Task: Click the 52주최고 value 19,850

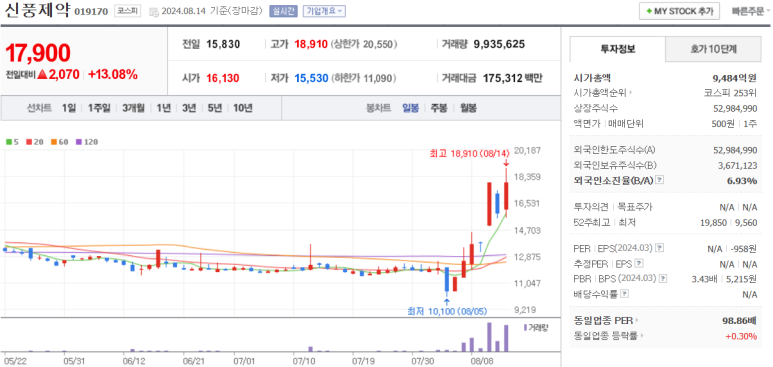Action: (713, 222)
